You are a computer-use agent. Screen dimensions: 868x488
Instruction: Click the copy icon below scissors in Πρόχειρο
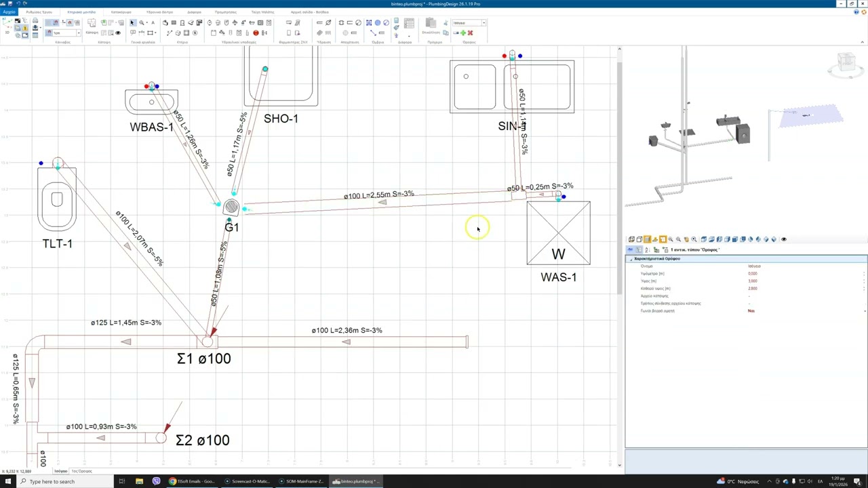446,33
